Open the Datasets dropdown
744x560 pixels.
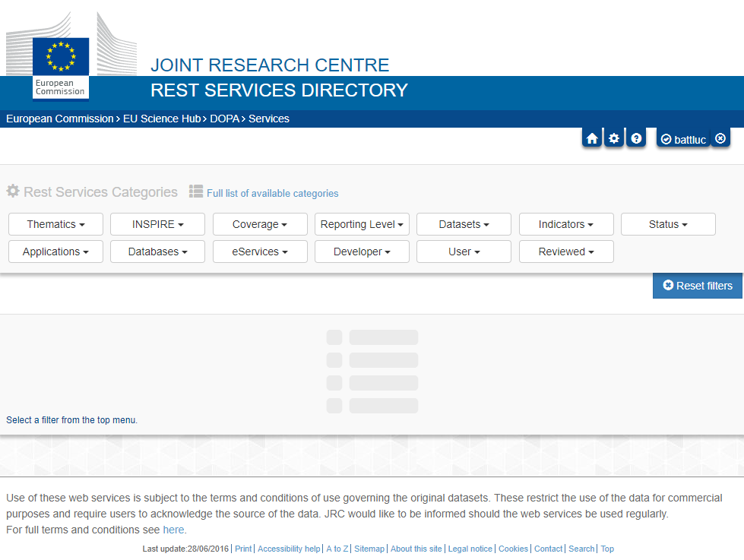464,224
